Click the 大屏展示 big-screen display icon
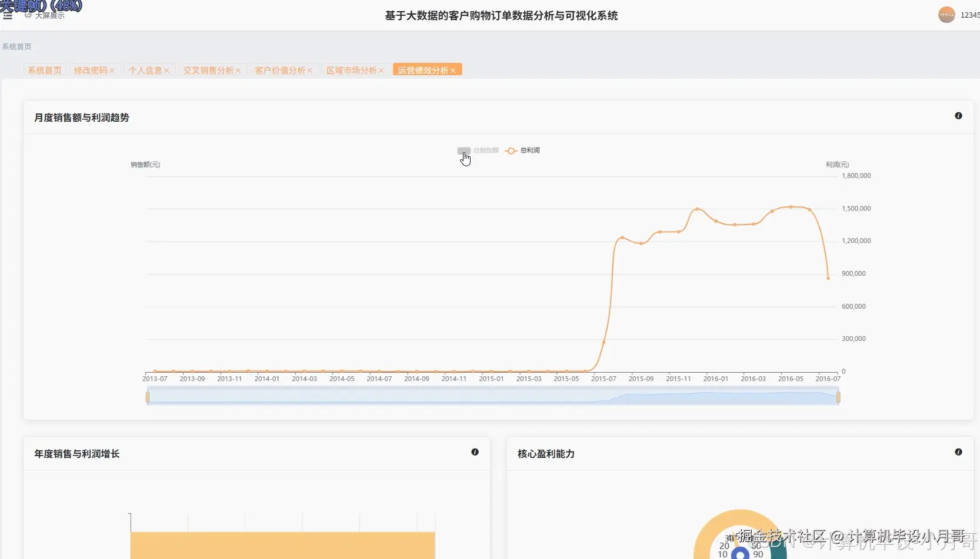 pyautogui.click(x=28, y=14)
